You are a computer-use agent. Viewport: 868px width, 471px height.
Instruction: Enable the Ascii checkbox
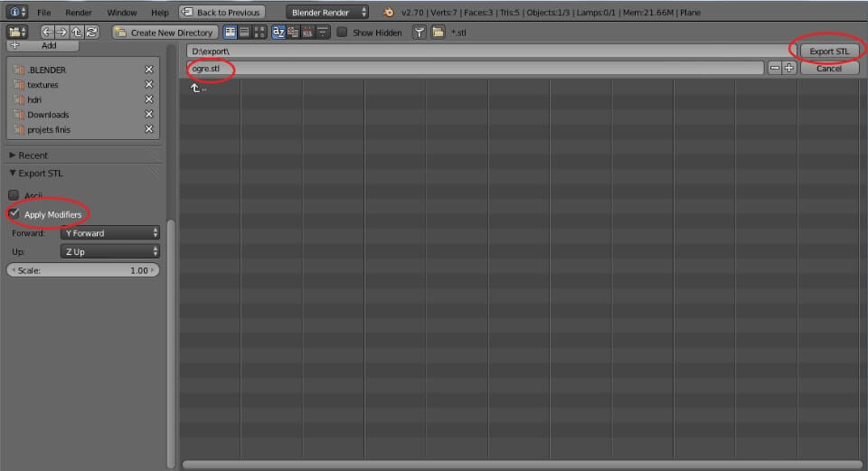14,195
